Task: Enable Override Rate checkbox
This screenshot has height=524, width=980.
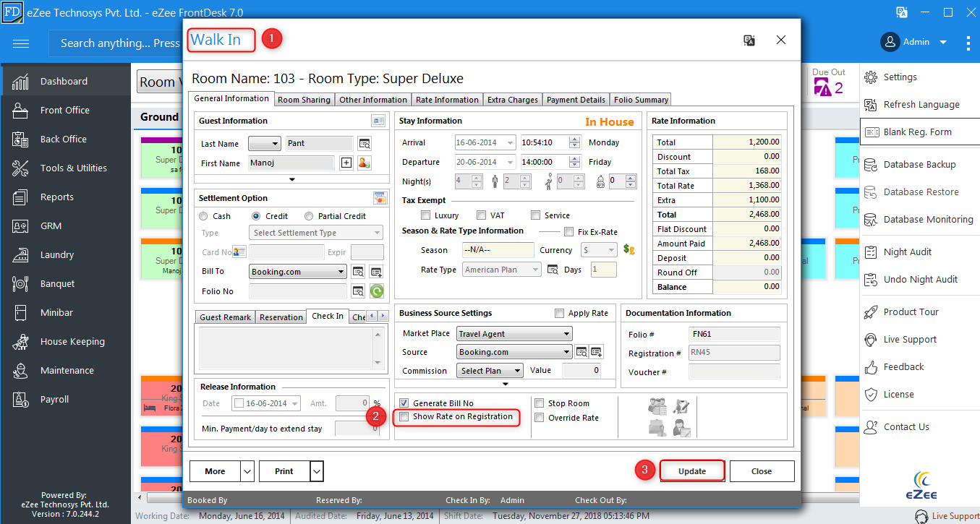Action: point(539,418)
